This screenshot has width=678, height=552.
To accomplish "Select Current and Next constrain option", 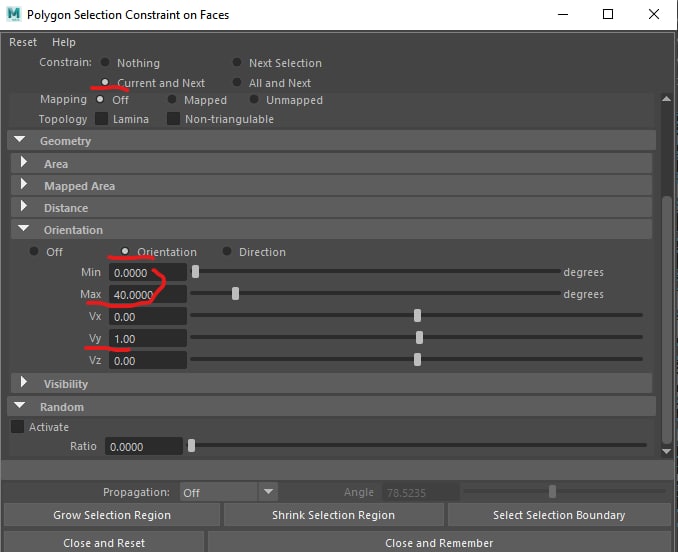I will pos(105,82).
